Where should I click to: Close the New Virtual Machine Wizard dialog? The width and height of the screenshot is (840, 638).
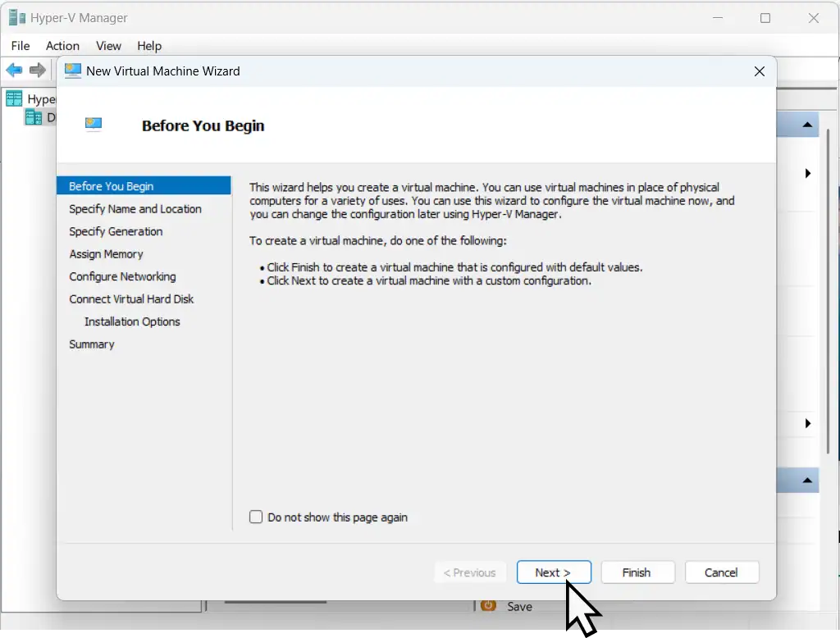759,71
